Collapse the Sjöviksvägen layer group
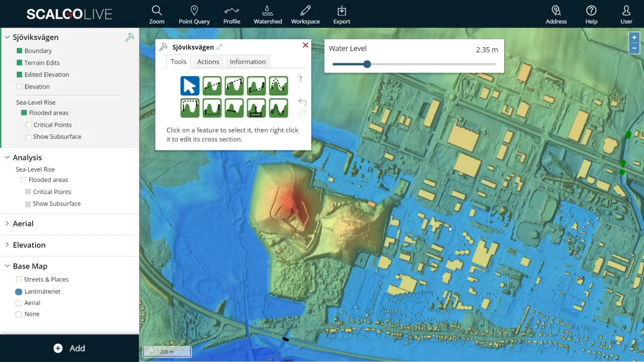Image resolution: width=644 pixels, height=362 pixels. click(x=8, y=37)
